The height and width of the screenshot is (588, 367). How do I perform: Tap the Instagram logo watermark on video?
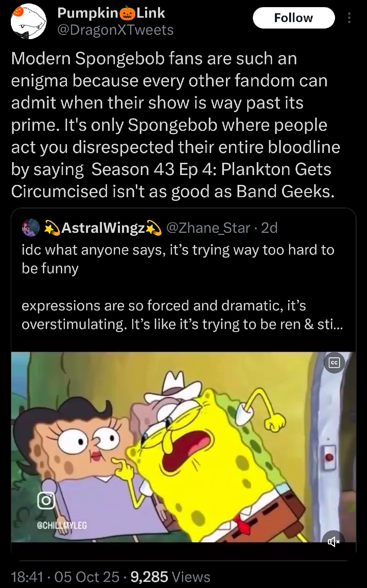(46, 500)
